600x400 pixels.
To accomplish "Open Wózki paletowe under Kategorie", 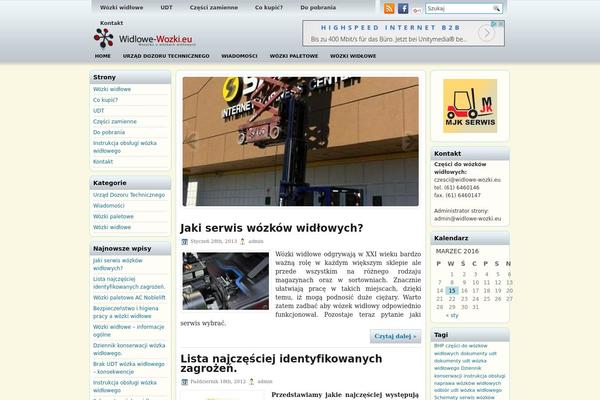I will click(113, 216).
